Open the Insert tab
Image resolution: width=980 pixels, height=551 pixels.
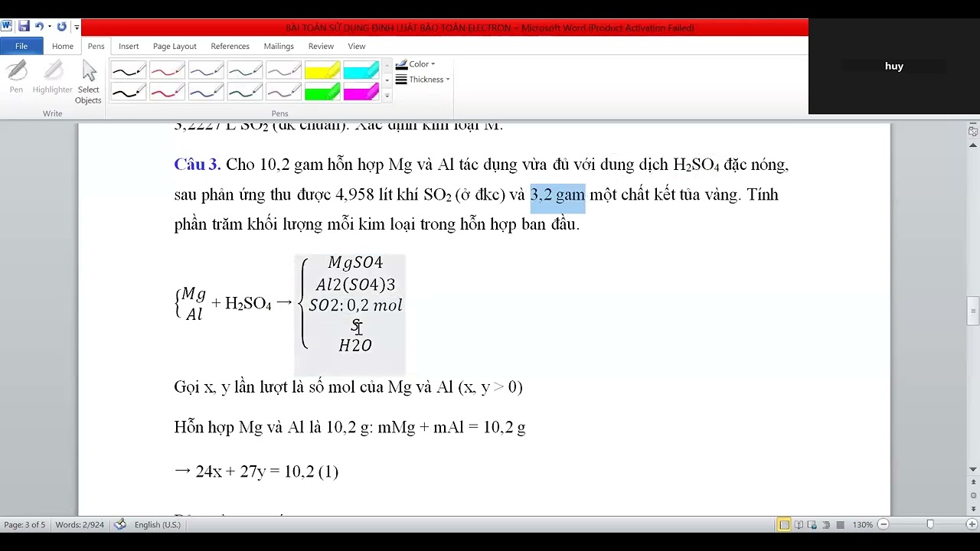pos(129,46)
